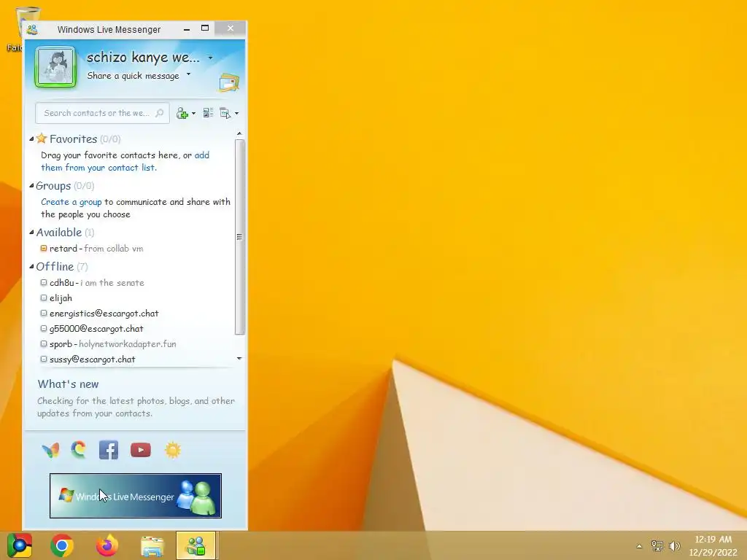Click the Messenger taskbar button
The height and width of the screenshot is (560, 747).
click(196, 545)
